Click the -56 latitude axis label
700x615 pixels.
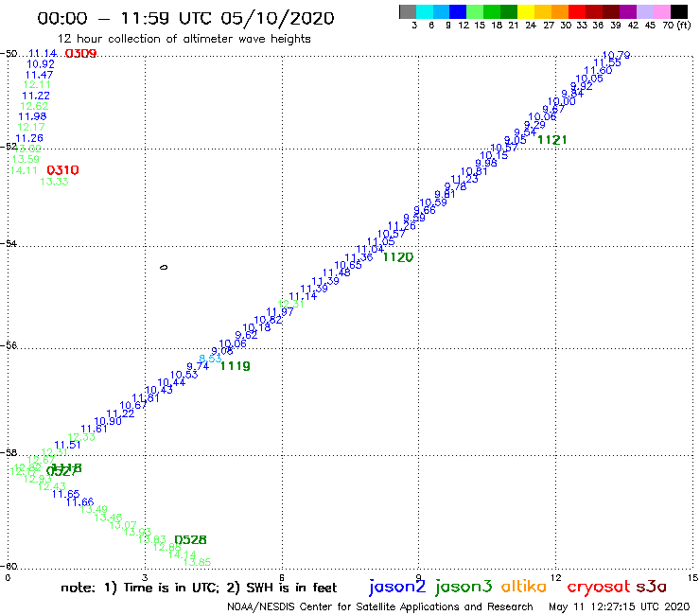click(9, 345)
